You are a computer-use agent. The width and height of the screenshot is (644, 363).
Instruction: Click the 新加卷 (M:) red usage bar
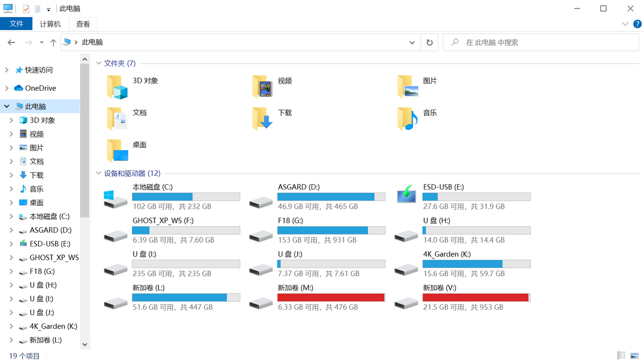[x=331, y=297]
